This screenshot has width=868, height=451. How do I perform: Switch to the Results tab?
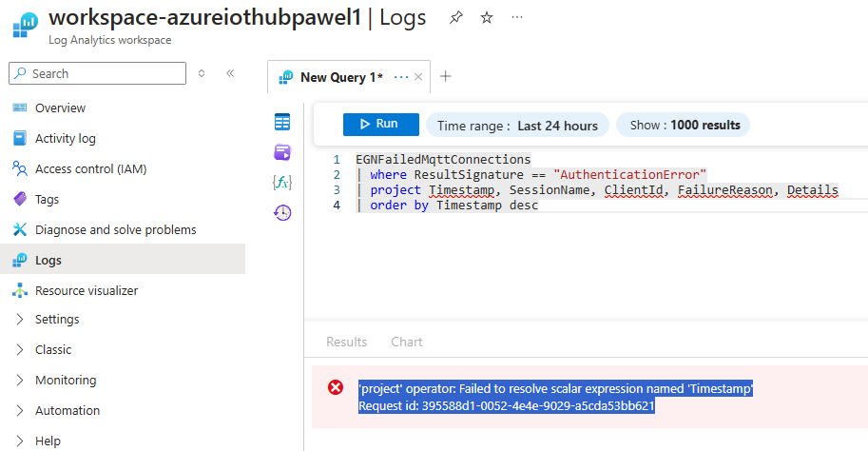[347, 342]
